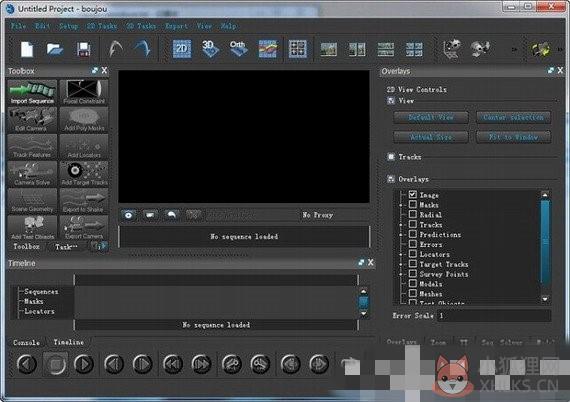This screenshot has width=570, height=402.
Task: Open the Setup menu
Action: click(x=68, y=26)
